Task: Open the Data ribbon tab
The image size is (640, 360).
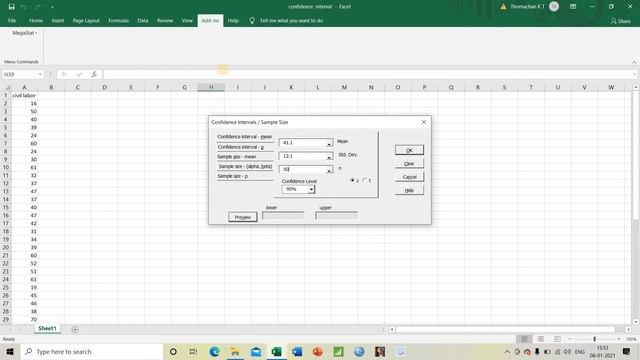Action: [x=142, y=20]
